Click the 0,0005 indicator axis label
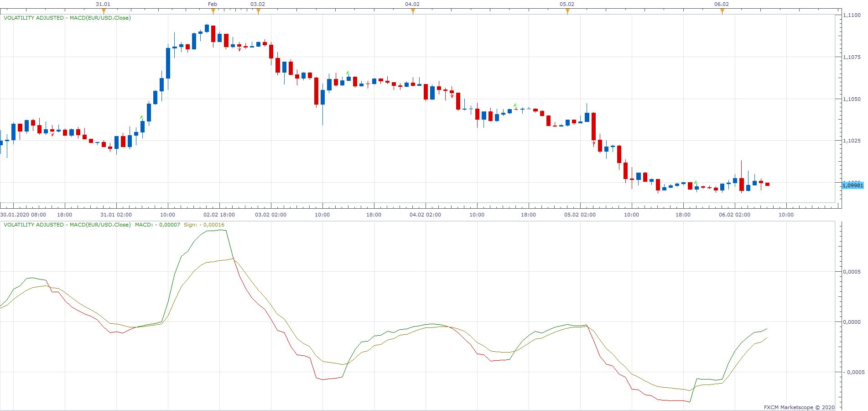The image size is (868, 411). click(x=852, y=272)
